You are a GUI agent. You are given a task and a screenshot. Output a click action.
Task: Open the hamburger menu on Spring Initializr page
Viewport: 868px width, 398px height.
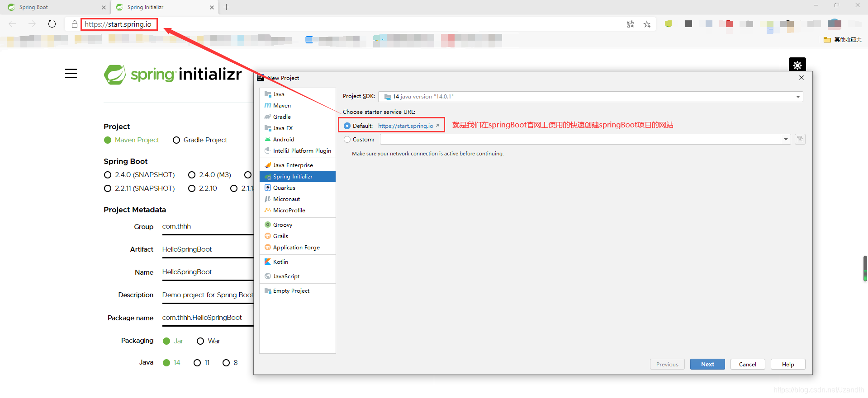(71, 73)
